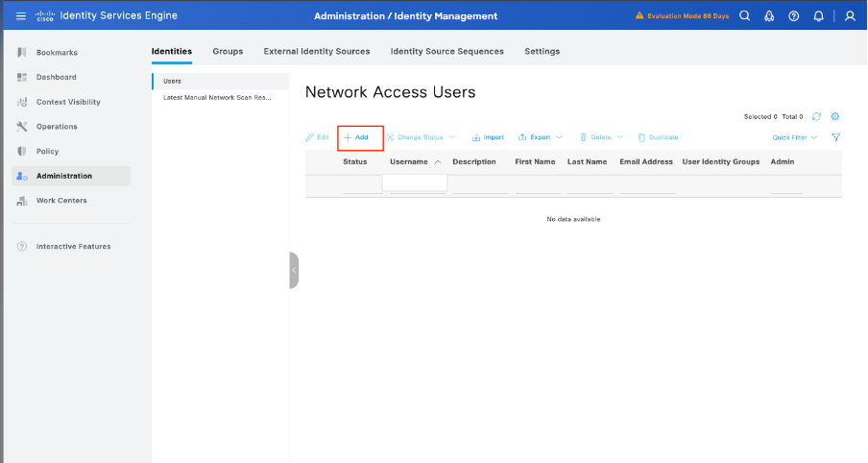Click the Identity Services Engine title
This screenshot has width=868, height=463.
pyautogui.click(x=118, y=15)
